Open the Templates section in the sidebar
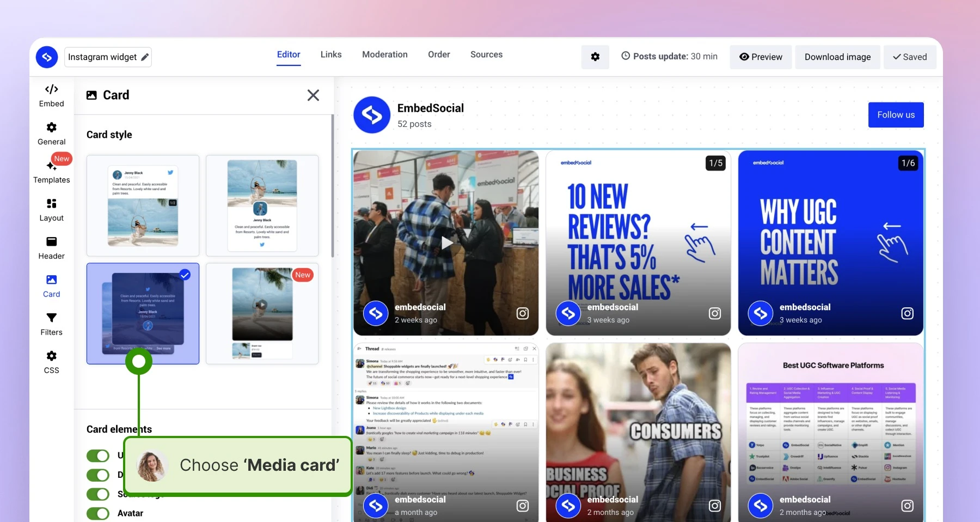 [52, 172]
